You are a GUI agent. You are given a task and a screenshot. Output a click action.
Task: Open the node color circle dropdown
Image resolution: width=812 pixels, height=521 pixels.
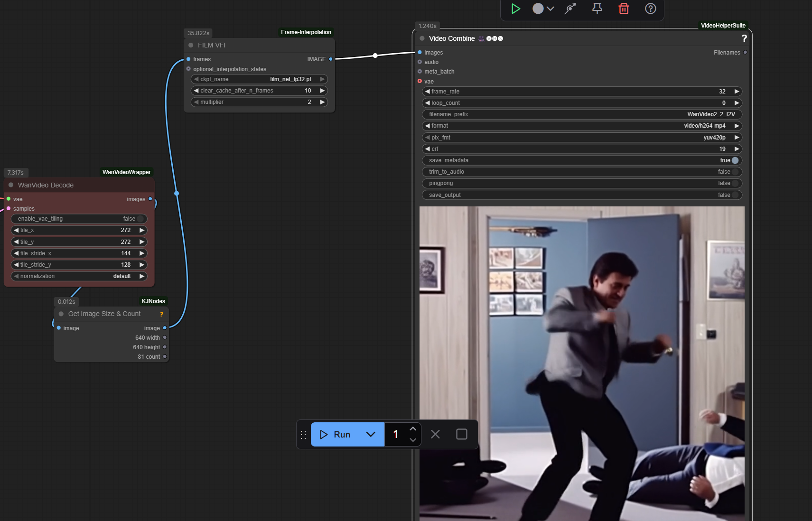coord(543,9)
